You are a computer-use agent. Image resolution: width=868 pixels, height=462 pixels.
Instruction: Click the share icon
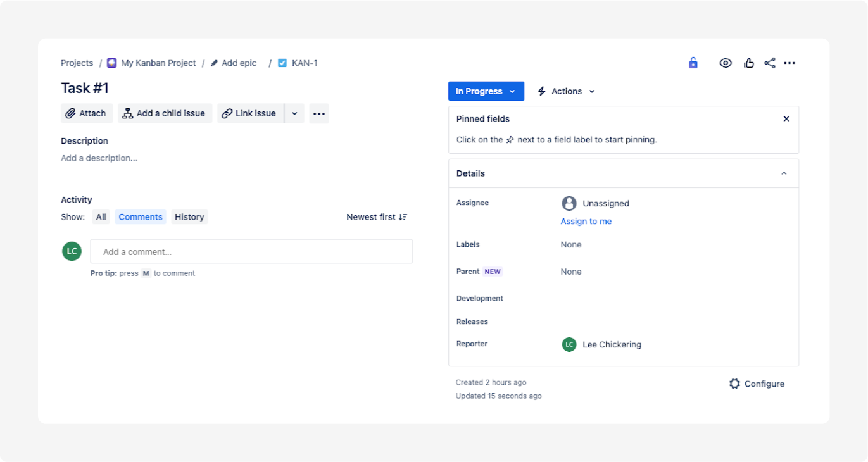(x=770, y=63)
